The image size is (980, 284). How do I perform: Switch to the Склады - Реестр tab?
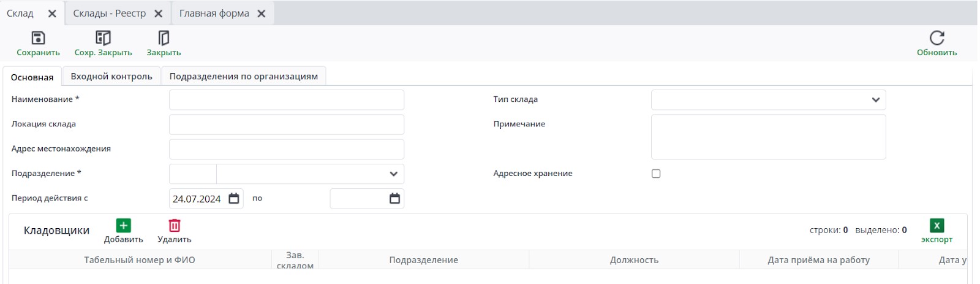tap(110, 13)
